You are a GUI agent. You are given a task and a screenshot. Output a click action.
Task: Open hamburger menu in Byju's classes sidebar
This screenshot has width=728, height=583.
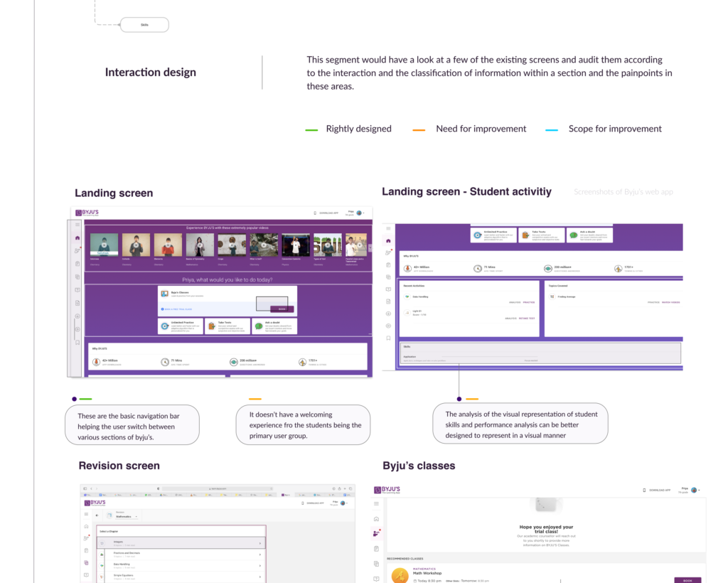pyautogui.click(x=377, y=503)
